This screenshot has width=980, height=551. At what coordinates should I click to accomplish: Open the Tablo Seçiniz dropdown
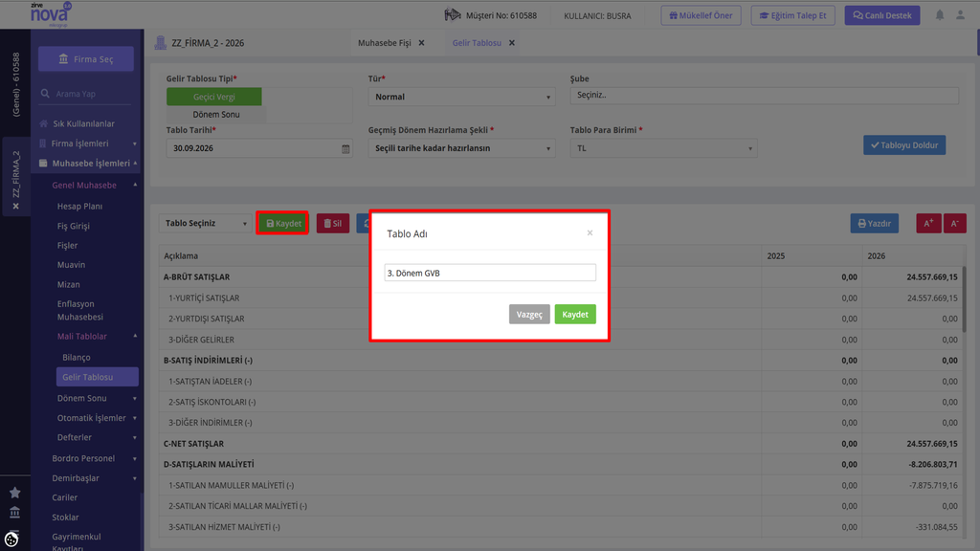(x=205, y=223)
